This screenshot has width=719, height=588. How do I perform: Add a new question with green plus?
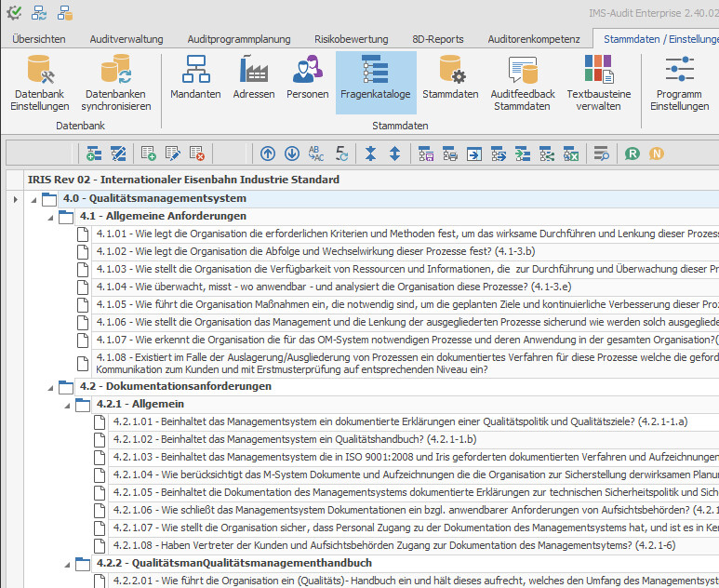pyautogui.click(x=148, y=154)
